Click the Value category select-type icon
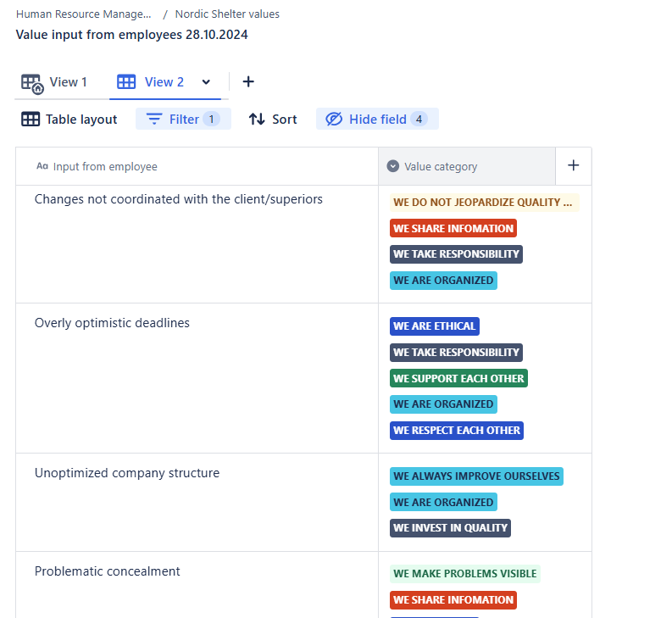This screenshot has width=672, height=618. coord(393,166)
